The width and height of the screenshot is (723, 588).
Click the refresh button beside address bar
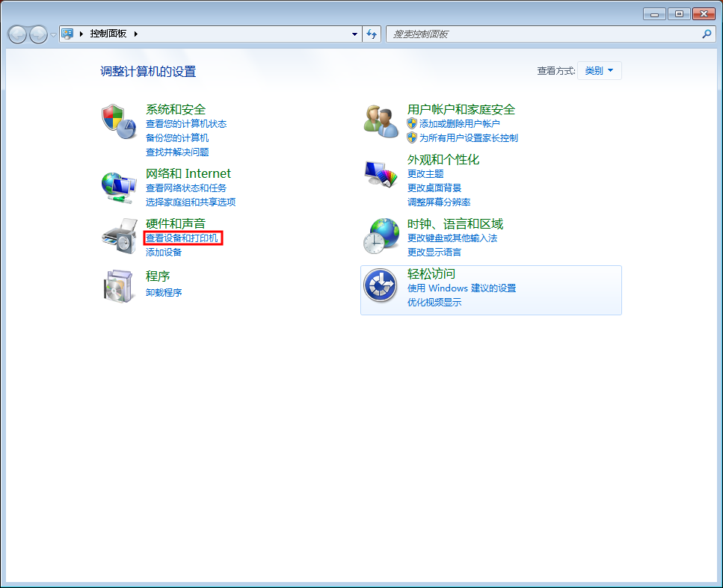[x=372, y=34]
